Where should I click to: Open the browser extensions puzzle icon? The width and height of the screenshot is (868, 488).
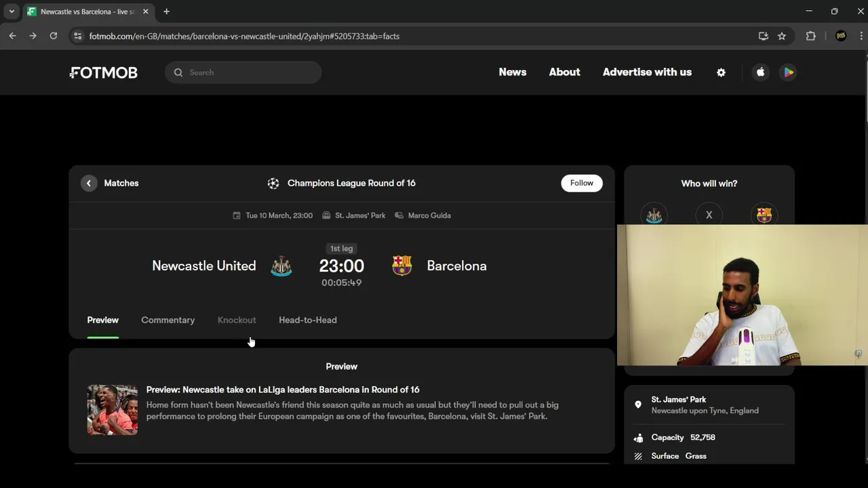811,36
